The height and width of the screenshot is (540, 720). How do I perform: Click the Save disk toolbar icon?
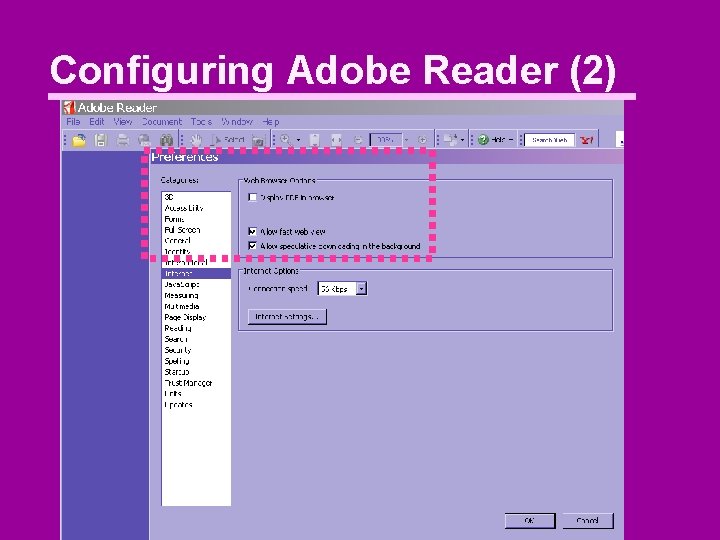point(101,140)
